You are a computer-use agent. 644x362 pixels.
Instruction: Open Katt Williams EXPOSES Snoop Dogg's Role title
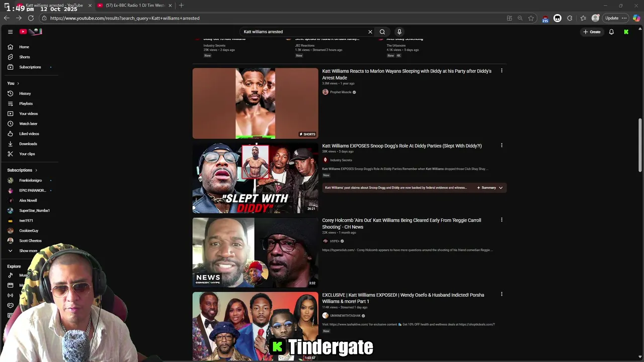[x=402, y=146]
